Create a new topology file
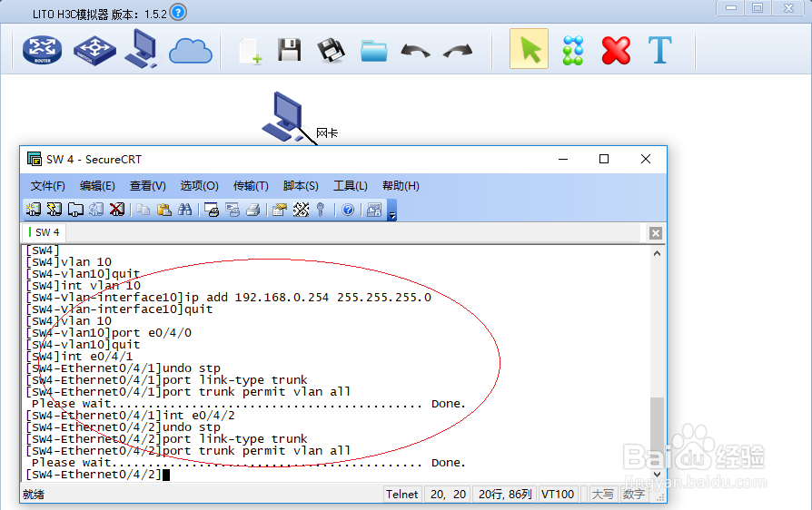 coord(250,51)
